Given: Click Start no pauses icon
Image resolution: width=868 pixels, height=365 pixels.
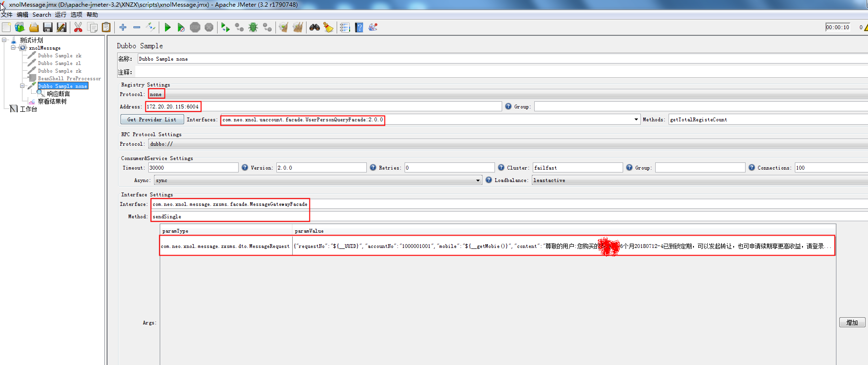Looking at the screenshot, I should click(181, 27).
